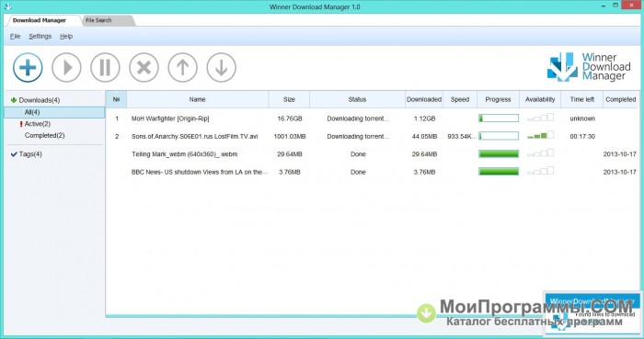Click the Winner Download Manager logo
The width and height of the screenshot is (644, 339).
(x=589, y=67)
